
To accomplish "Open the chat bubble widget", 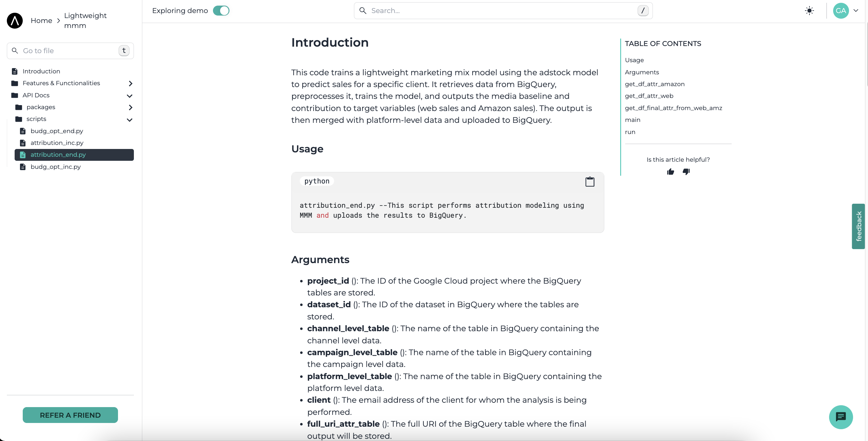I will point(840,417).
